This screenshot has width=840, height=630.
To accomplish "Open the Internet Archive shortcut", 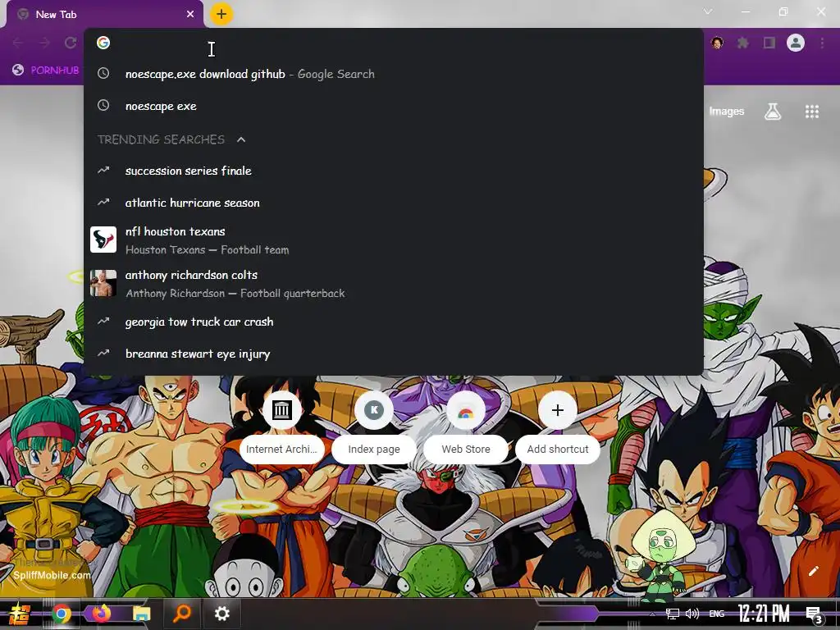I will [282, 428].
